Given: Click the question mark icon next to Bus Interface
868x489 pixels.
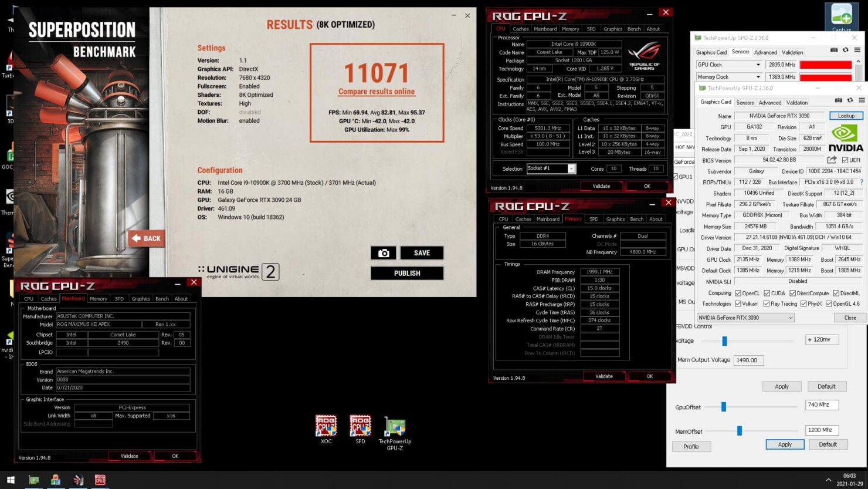Looking at the screenshot, I should click(862, 182).
